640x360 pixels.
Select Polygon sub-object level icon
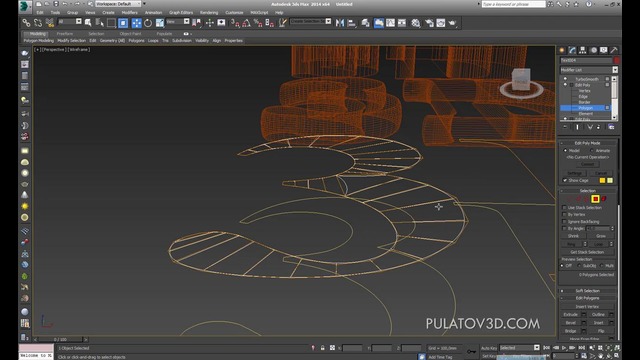(595, 199)
